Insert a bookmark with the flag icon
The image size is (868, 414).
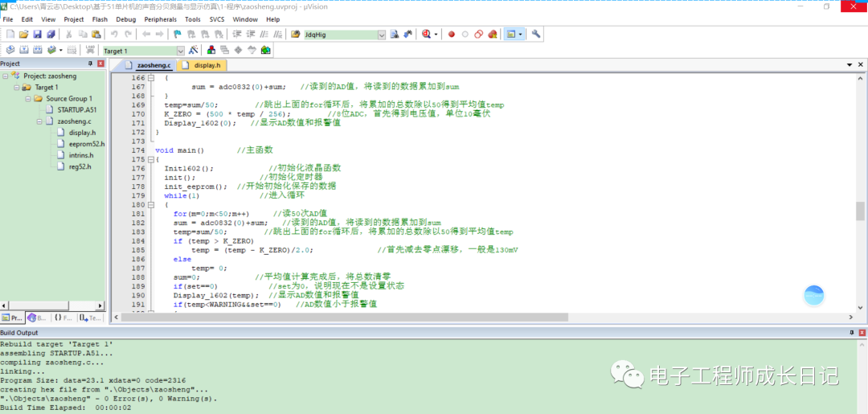pos(177,34)
